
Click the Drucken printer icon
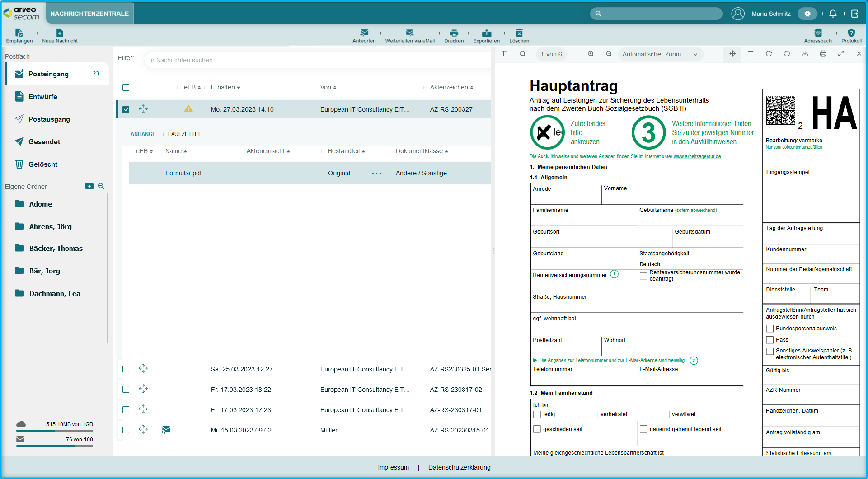pyautogui.click(x=454, y=33)
